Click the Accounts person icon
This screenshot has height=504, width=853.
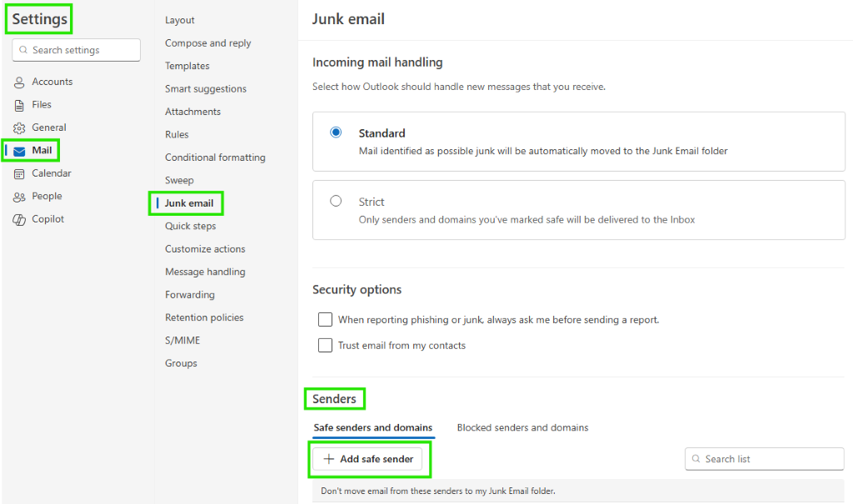[19, 82]
